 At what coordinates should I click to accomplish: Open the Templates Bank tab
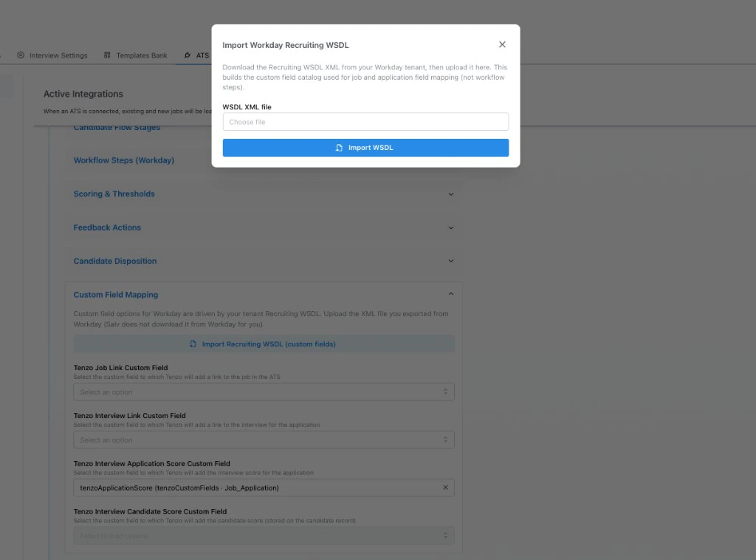pos(136,55)
